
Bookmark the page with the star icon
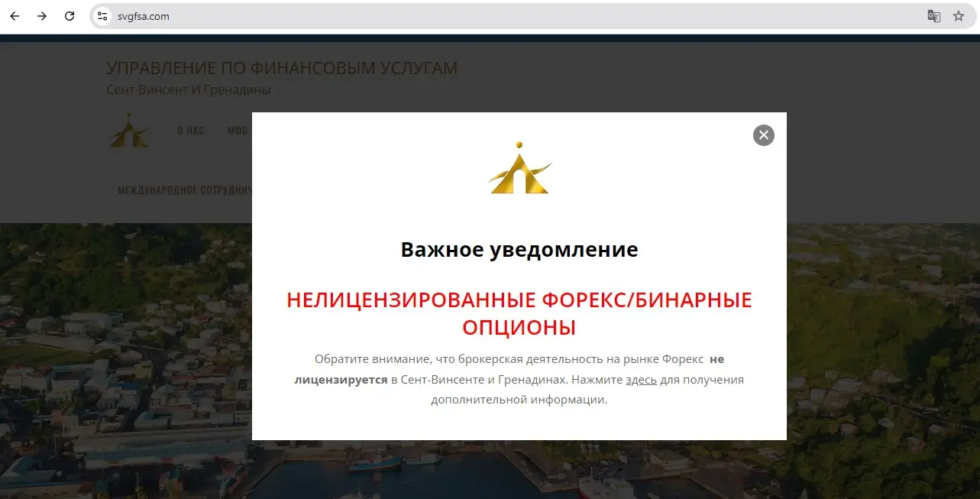point(959,15)
